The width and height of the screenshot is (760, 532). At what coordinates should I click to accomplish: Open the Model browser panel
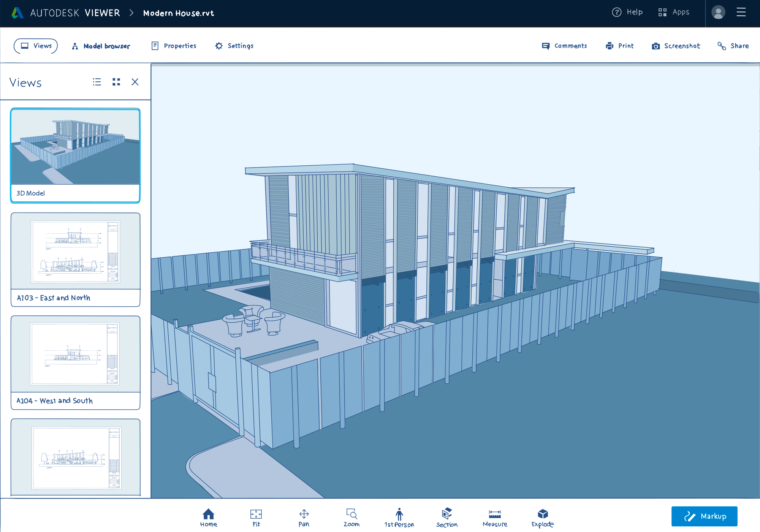click(x=101, y=46)
